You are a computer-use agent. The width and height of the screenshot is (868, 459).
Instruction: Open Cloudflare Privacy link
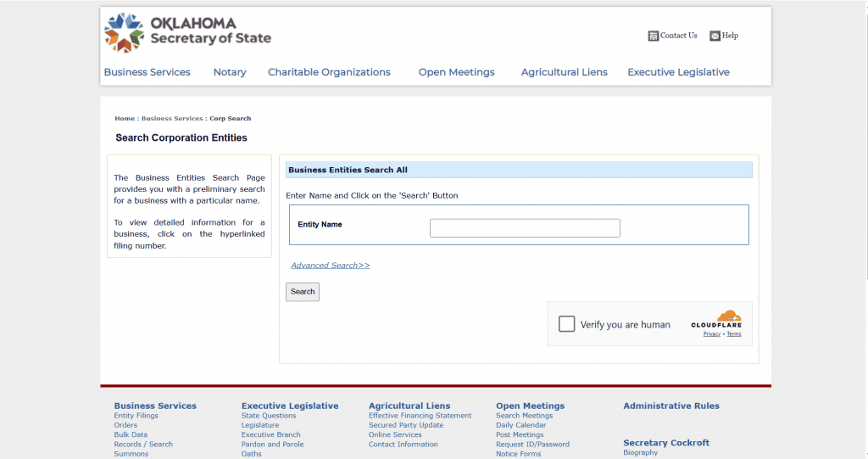(711, 334)
